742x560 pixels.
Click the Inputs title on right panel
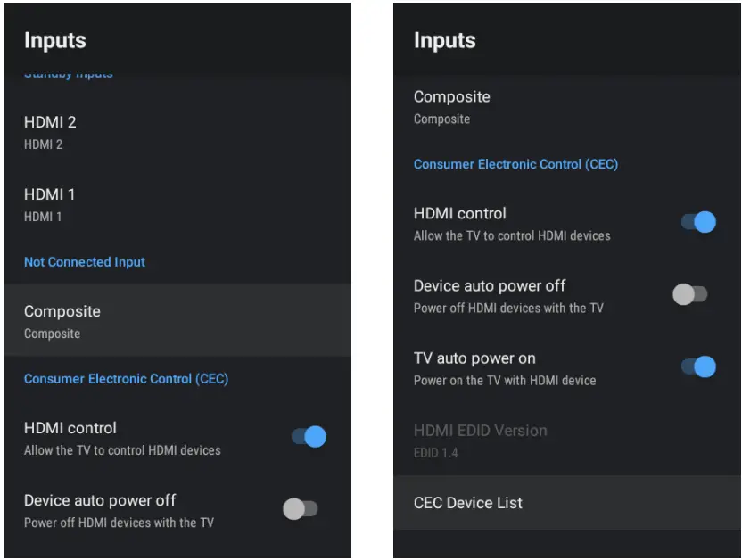tap(444, 40)
